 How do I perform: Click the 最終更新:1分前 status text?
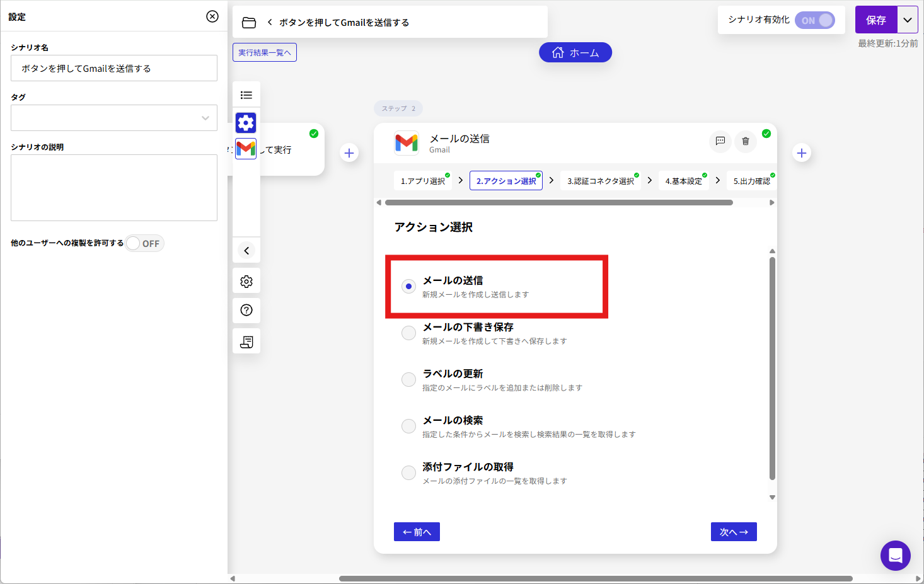[x=887, y=43]
